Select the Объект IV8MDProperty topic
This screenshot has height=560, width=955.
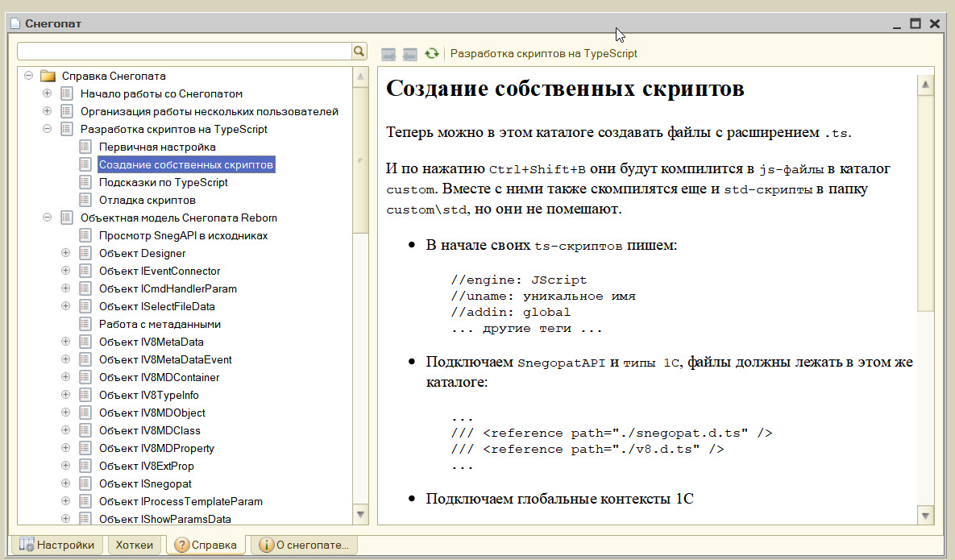click(156, 447)
